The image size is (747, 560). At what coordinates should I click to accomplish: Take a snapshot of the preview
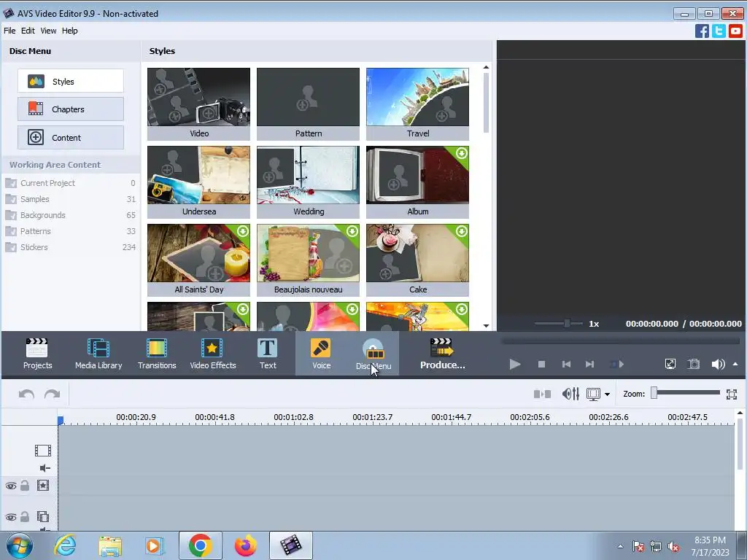(x=694, y=365)
